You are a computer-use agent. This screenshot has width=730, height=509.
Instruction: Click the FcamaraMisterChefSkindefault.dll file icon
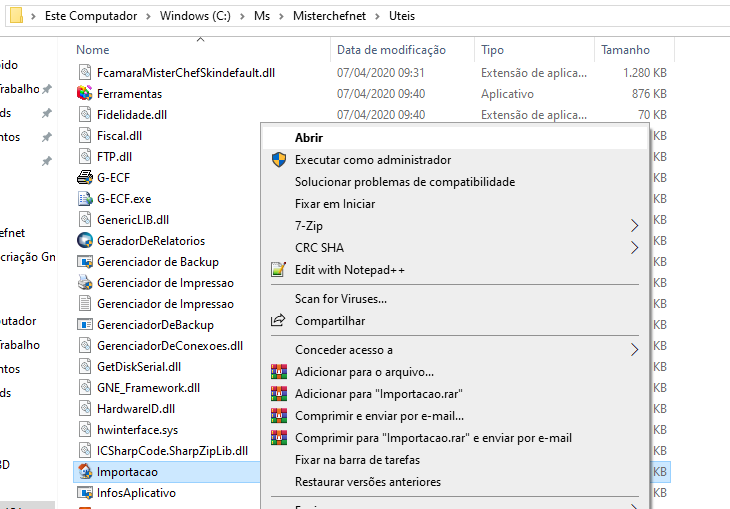pos(85,73)
